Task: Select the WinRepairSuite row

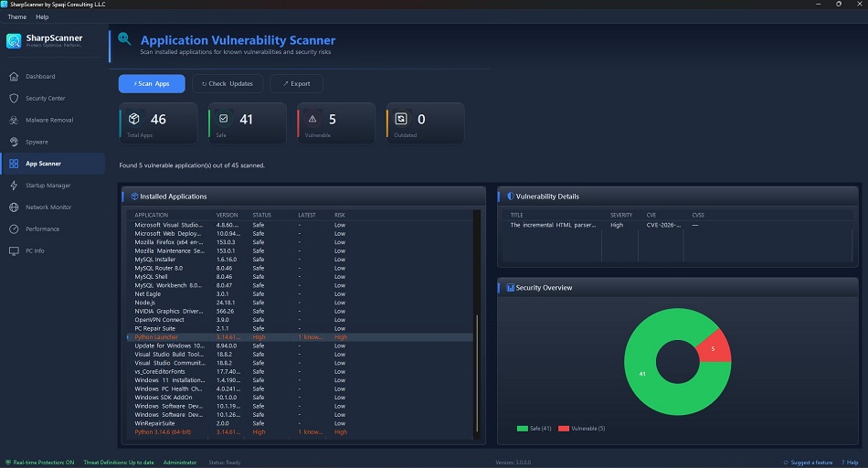Action: pyautogui.click(x=300, y=423)
